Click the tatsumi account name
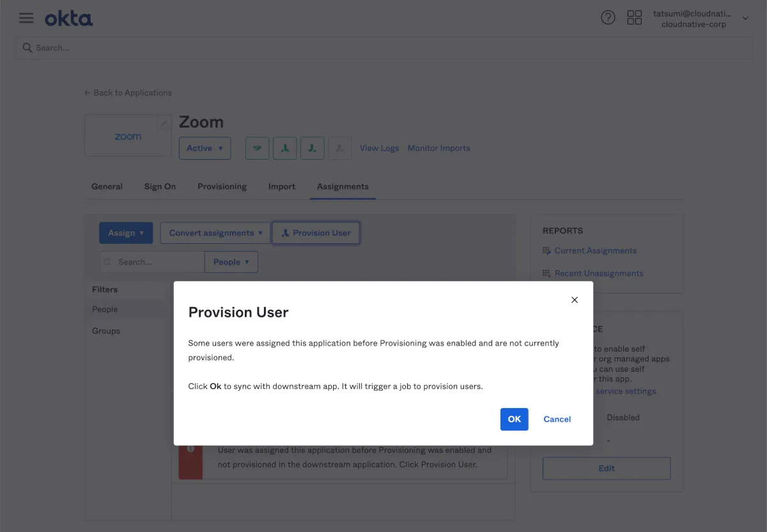Screen dimensions: 767x532 693,13
